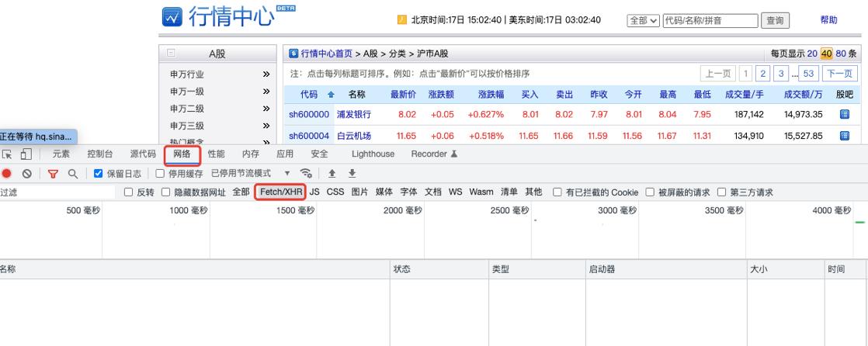Viewport: 868px width, 346px height.
Task: Sort network list by 状态 column
Action: [439, 269]
